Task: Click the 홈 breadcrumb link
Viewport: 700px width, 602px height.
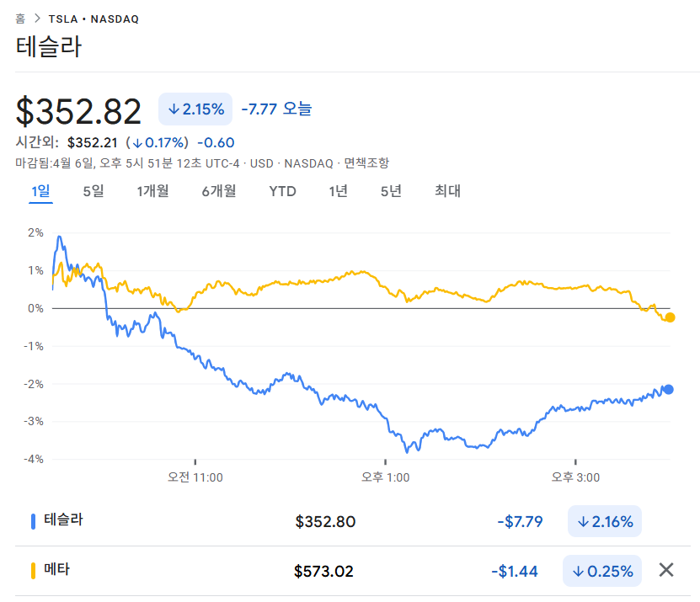Action: click(x=20, y=19)
